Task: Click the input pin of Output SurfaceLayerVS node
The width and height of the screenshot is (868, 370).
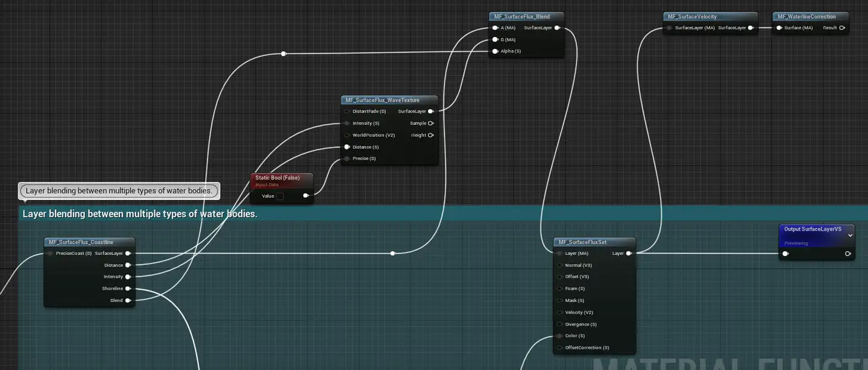Action: coord(785,254)
